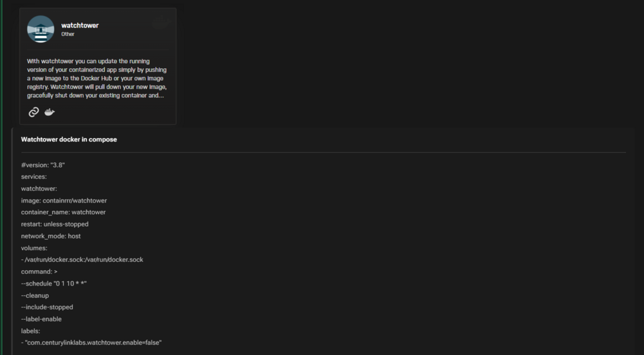Click the 'volumes:' line
Viewport: 644px width, 355px height.
[x=34, y=248]
